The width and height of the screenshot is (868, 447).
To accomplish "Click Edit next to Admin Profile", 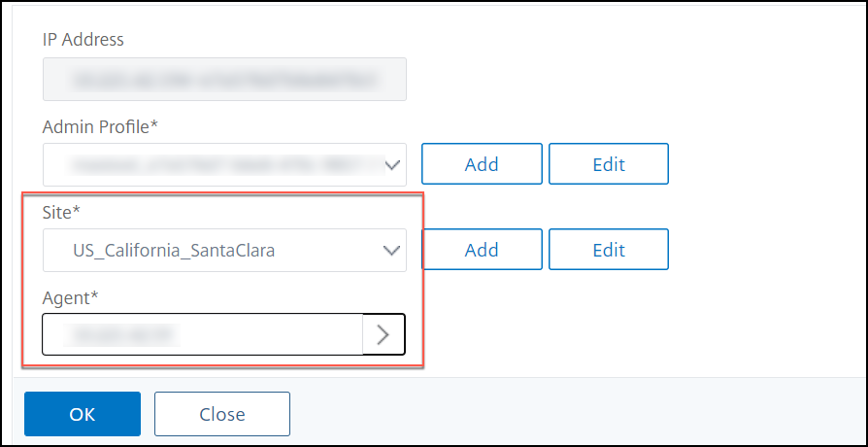I will coord(609,164).
